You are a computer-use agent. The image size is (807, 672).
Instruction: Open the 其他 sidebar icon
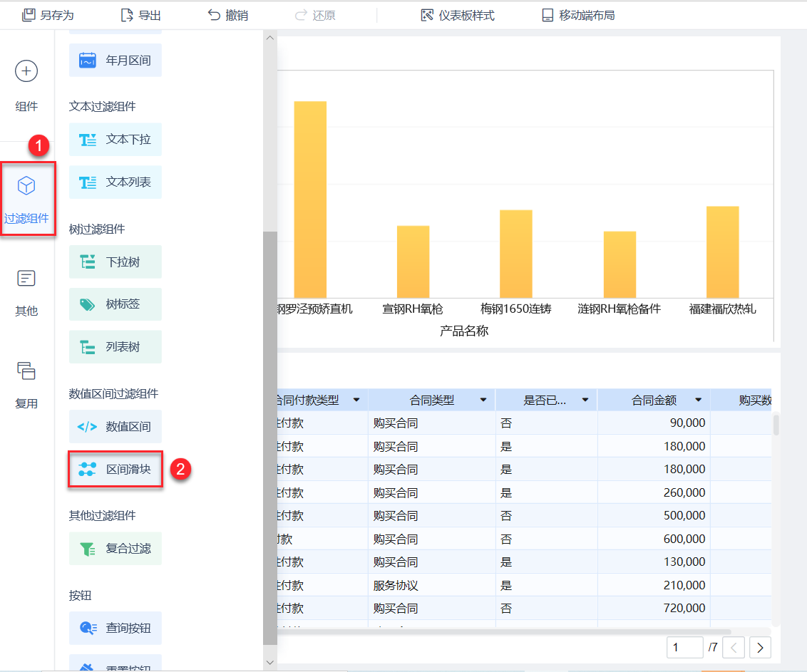pos(26,279)
